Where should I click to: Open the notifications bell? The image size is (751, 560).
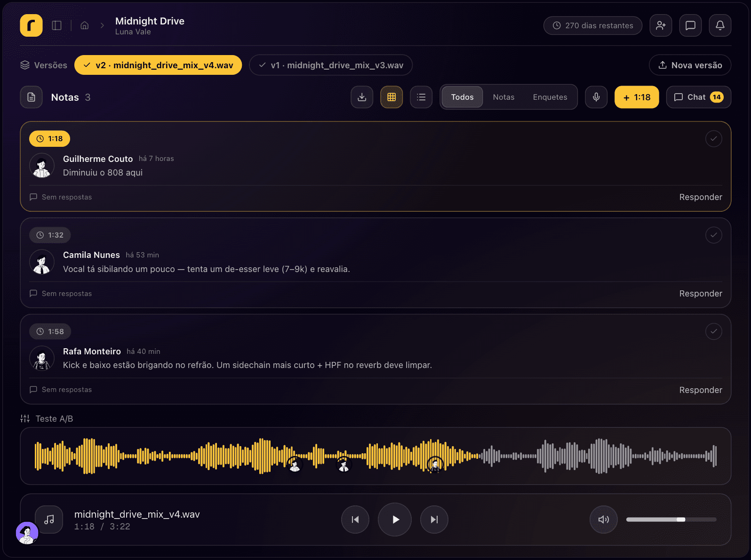720,25
